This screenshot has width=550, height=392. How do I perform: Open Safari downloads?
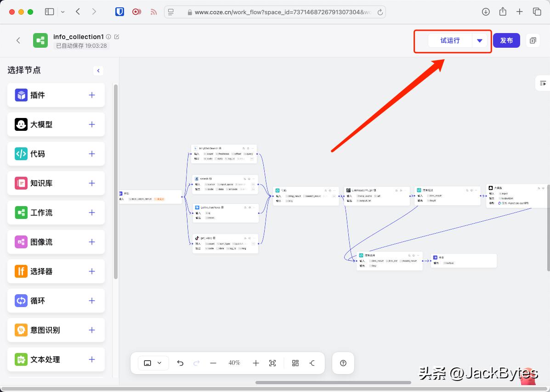[486, 12]
